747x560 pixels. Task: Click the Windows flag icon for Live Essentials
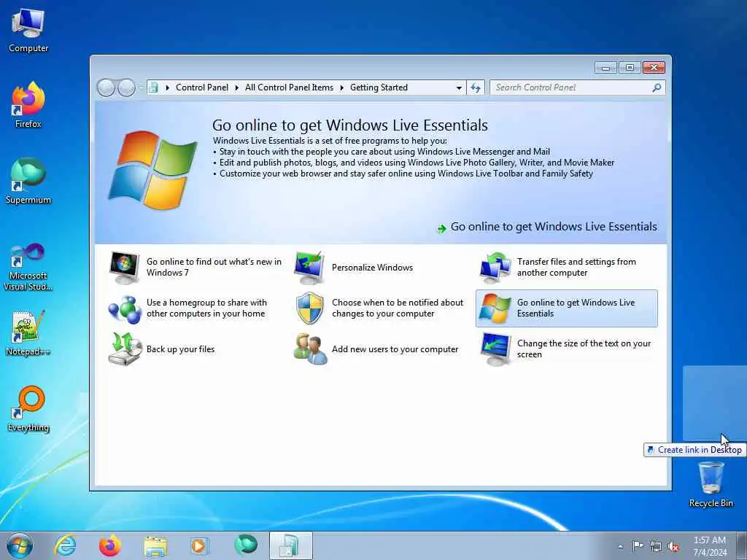(x=495, y=308)
